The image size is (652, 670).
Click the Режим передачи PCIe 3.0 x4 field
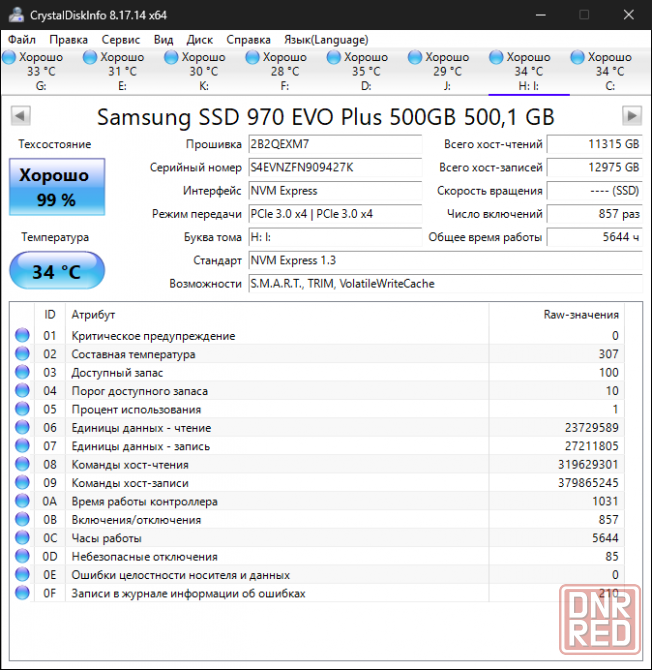[x=335, y=214]
